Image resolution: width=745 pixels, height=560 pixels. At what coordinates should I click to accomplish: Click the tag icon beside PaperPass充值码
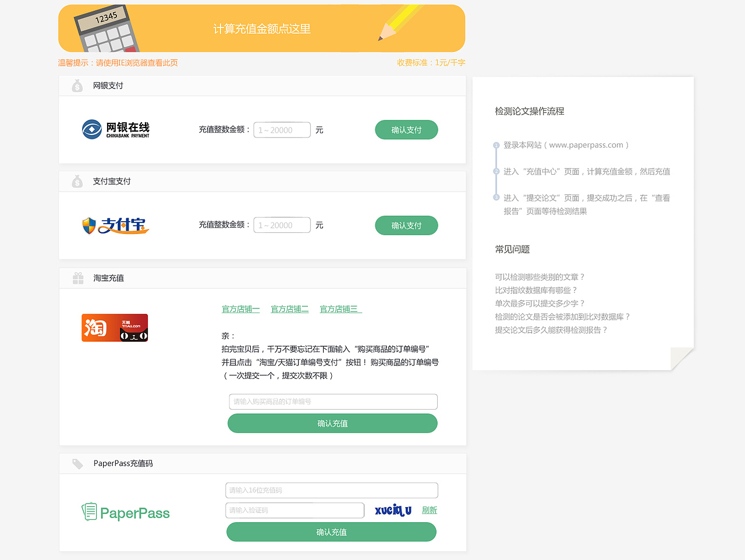[x=77, y=463]
